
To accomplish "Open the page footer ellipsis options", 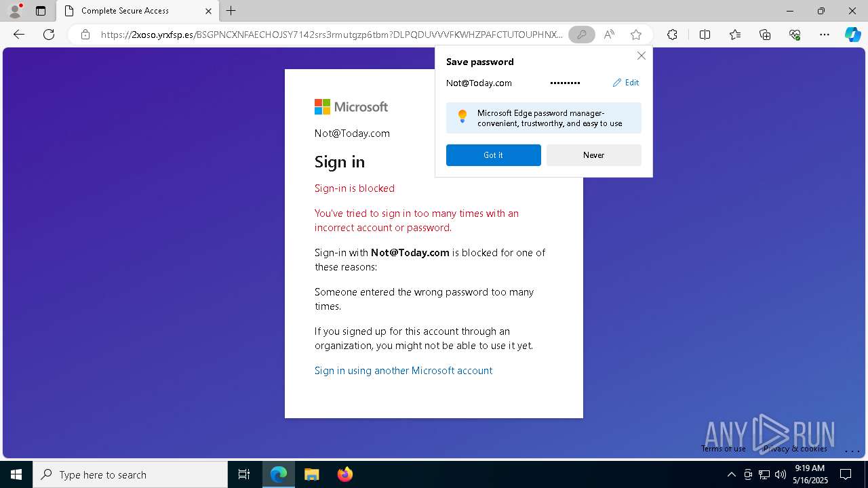I will [852, 450].
